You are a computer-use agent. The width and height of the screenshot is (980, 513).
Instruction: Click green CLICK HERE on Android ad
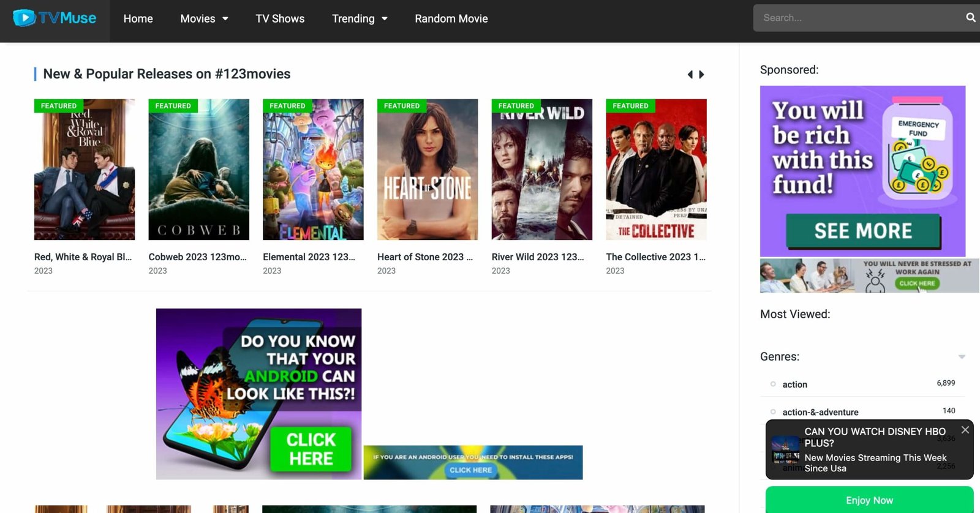pyautogui.click(x=311, y=449)
